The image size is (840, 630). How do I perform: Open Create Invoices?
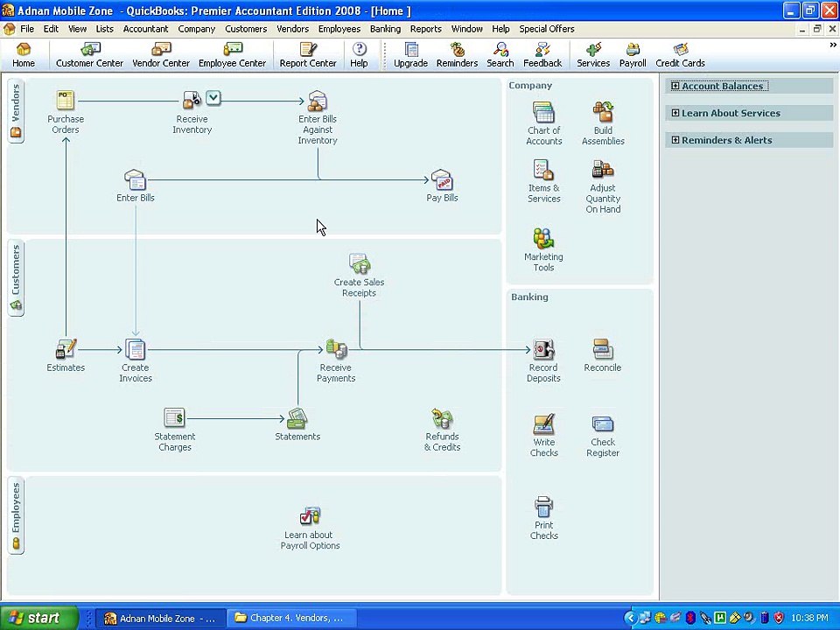(x=135, y=349)
